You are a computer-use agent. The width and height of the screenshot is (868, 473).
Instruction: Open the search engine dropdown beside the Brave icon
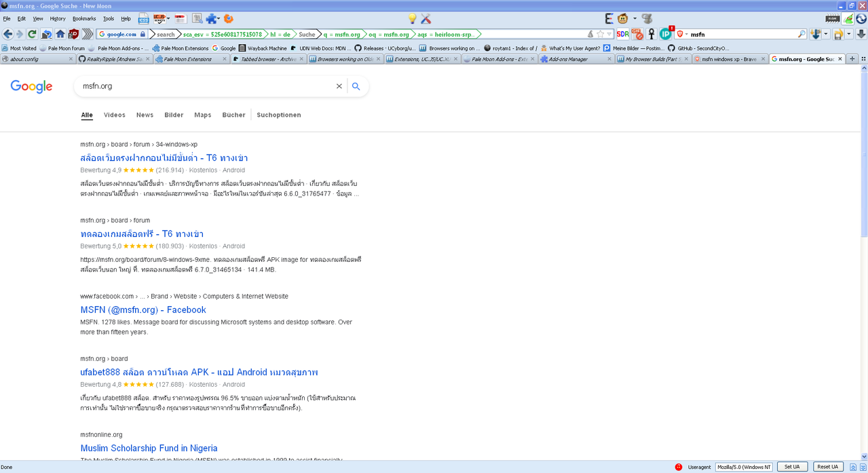686,34
